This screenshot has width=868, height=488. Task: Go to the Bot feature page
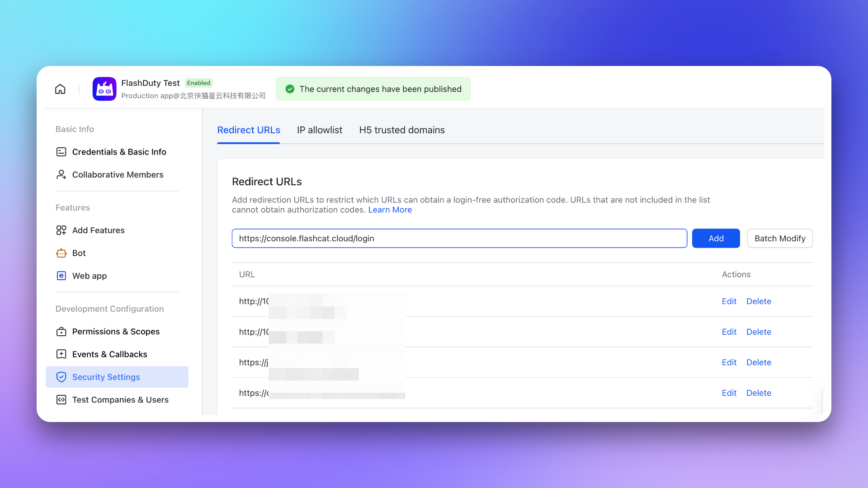tap(79, 253)
